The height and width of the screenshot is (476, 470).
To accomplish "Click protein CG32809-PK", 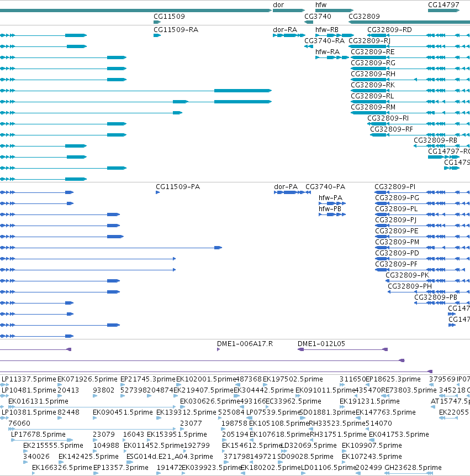I will (407, 275).
